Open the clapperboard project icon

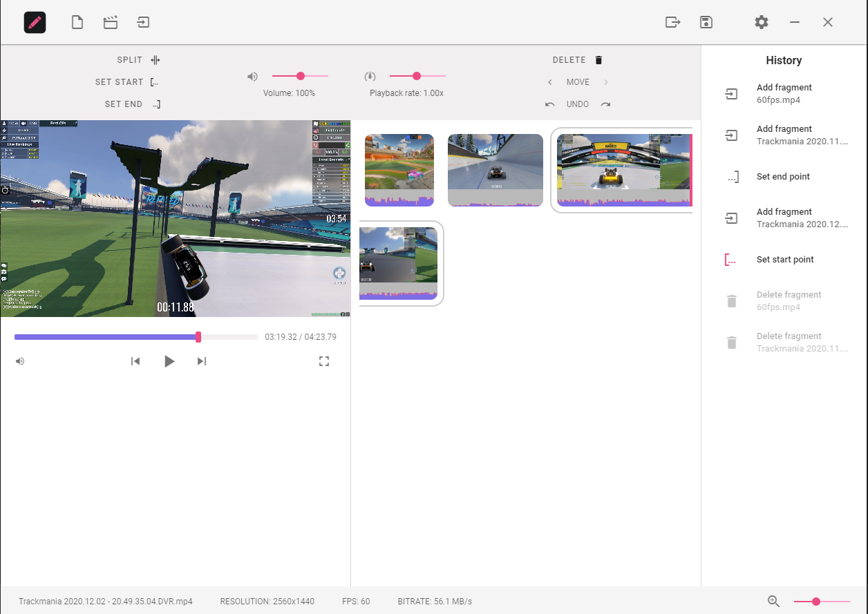(110, 22)
